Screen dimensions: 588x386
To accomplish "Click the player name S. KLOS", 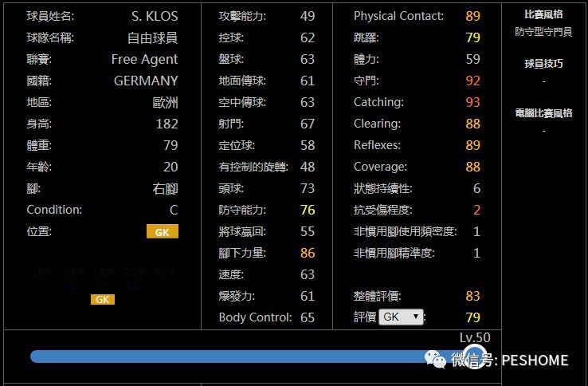I will point(155,16).
